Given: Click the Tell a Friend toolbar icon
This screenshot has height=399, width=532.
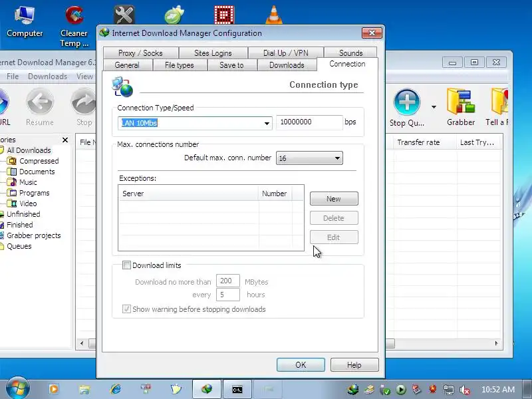Looking at the screenshot, I should tap(497, 107).
